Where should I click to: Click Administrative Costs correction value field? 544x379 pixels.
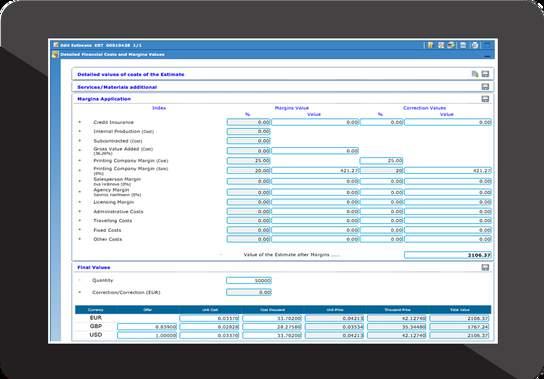[448, 211]
